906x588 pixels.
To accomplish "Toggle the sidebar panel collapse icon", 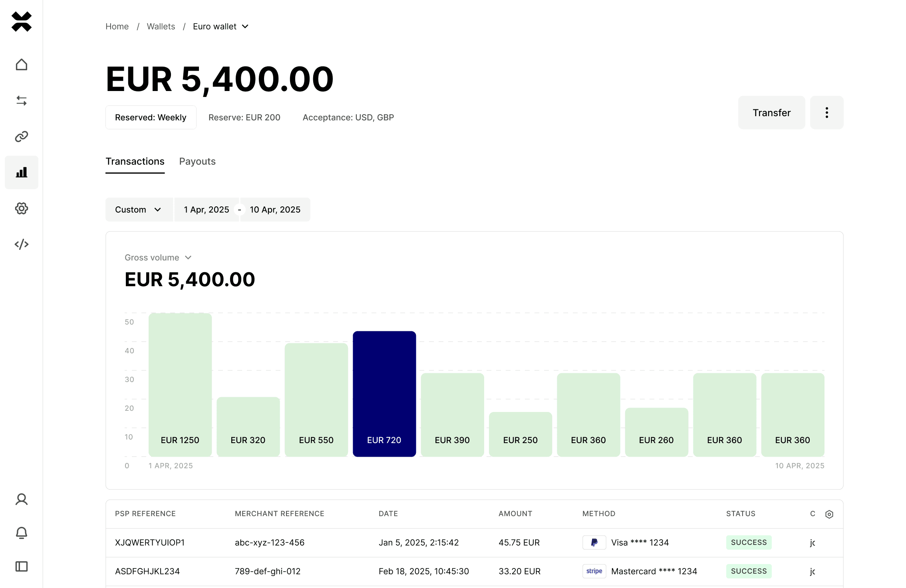I will [22, 566].
